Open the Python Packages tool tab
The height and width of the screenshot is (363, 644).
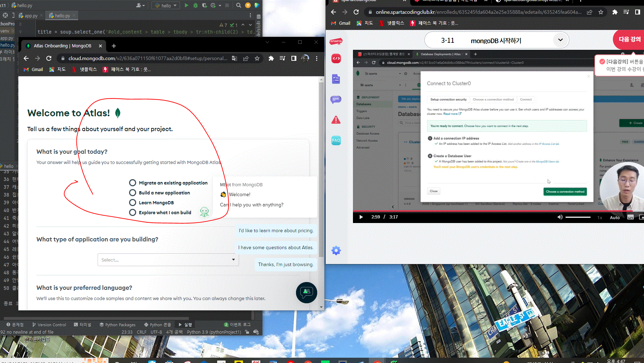point(117,324)
